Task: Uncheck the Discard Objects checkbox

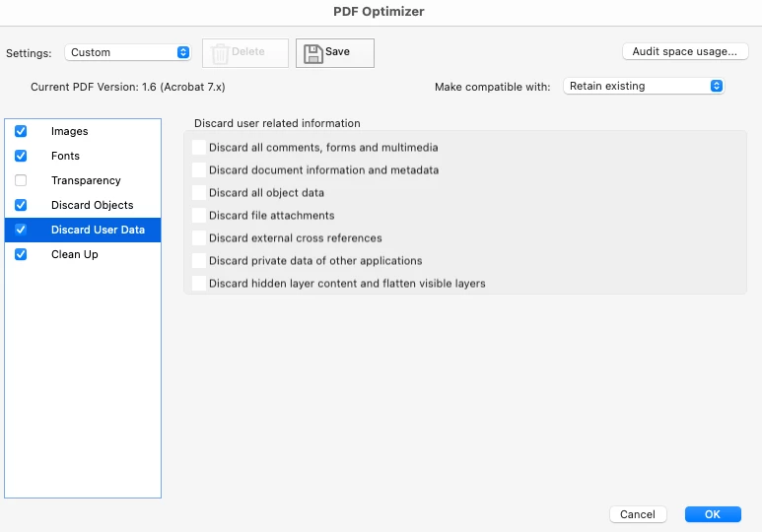Action: click(21, 205)
